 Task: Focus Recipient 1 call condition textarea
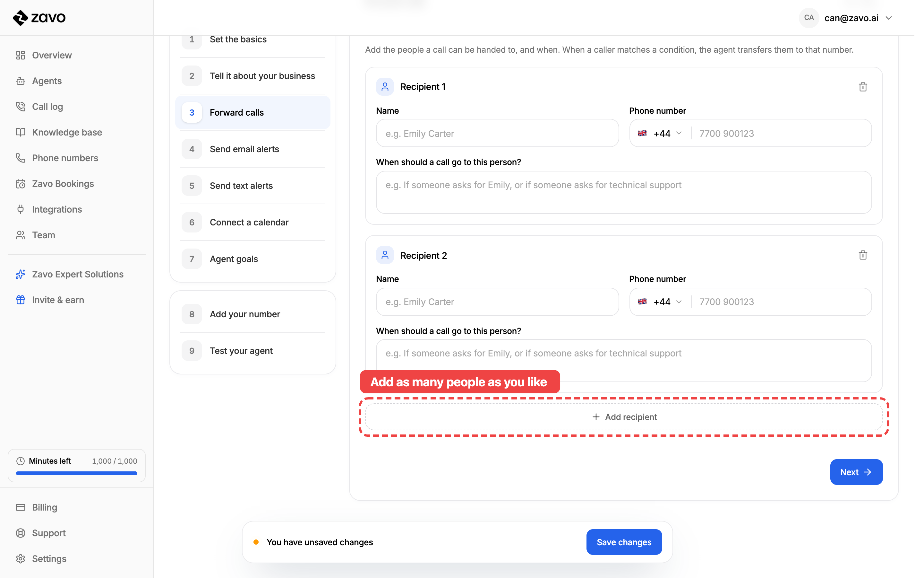click(x=623, y=192)
